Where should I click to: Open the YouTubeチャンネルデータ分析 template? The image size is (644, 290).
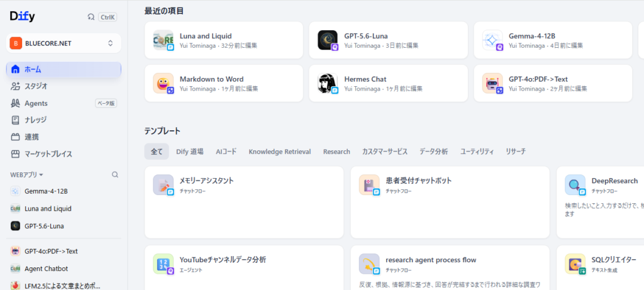[x=244, y=268]
